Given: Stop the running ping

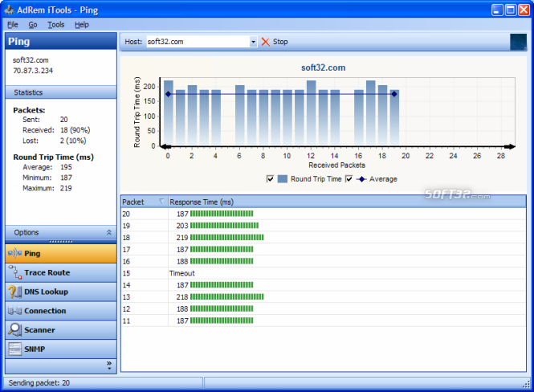Looking at the screenshot, I should [275, 42].
